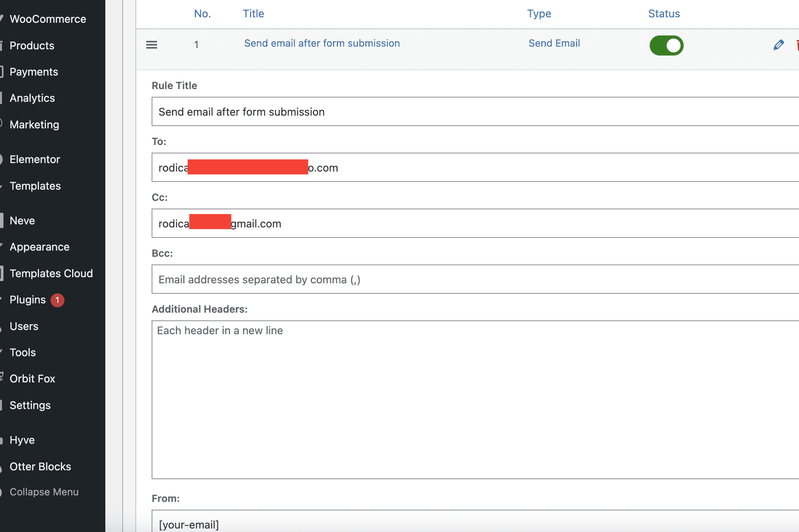Click the Send Email type link
799x532 pixels.
pyautogui.click(x=554, y=43)
